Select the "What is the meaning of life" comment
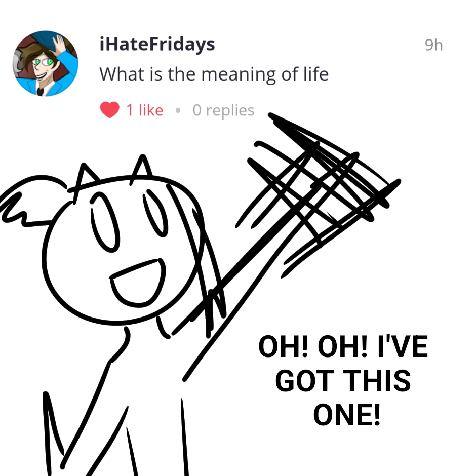Image resolution: width=476 pixels, height=476 pixels. pos(214,75)
